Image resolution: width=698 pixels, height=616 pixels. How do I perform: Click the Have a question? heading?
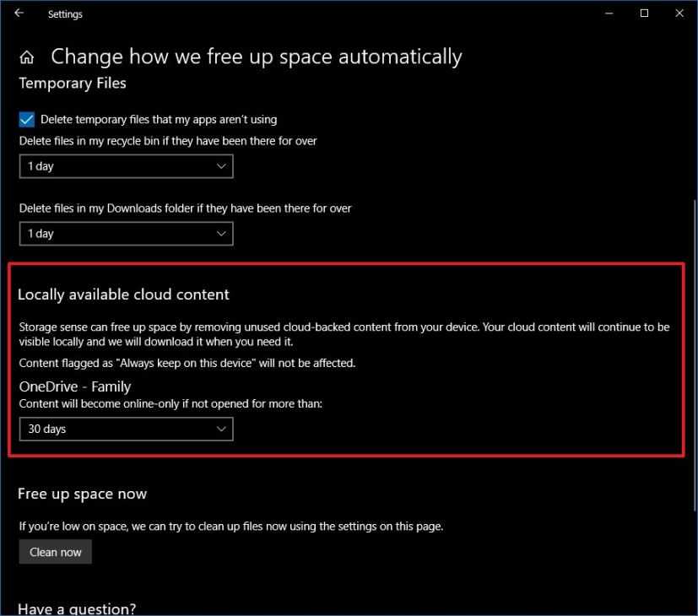click(x=77, y=608)
